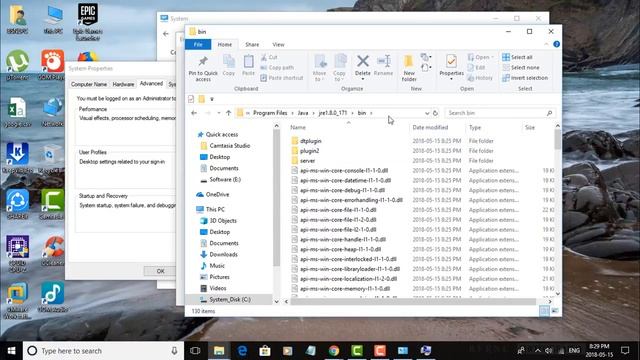The width and height of the screenshot is (640, 360).
Task: Open the File ribbon tab
Action: point(198,44)
